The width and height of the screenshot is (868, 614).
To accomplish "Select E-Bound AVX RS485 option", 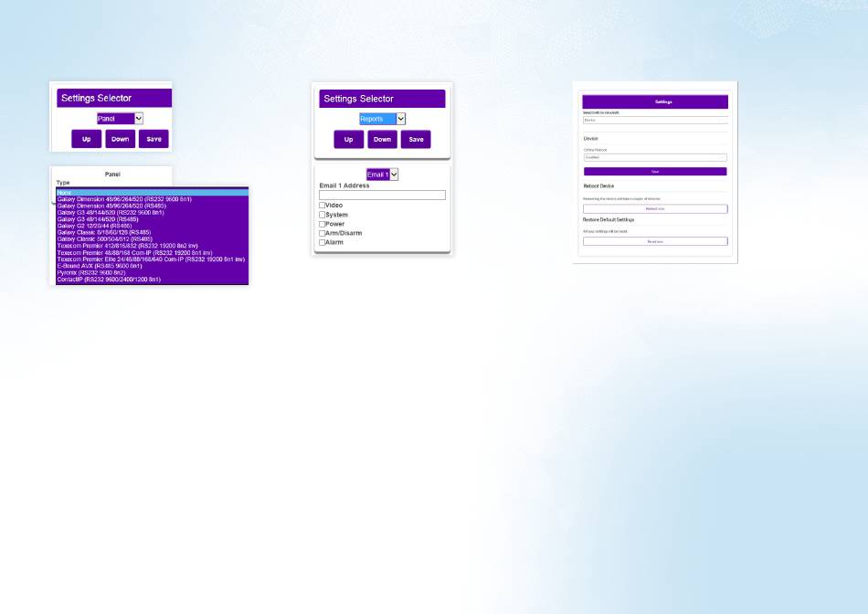I will (x=153, y=266).
